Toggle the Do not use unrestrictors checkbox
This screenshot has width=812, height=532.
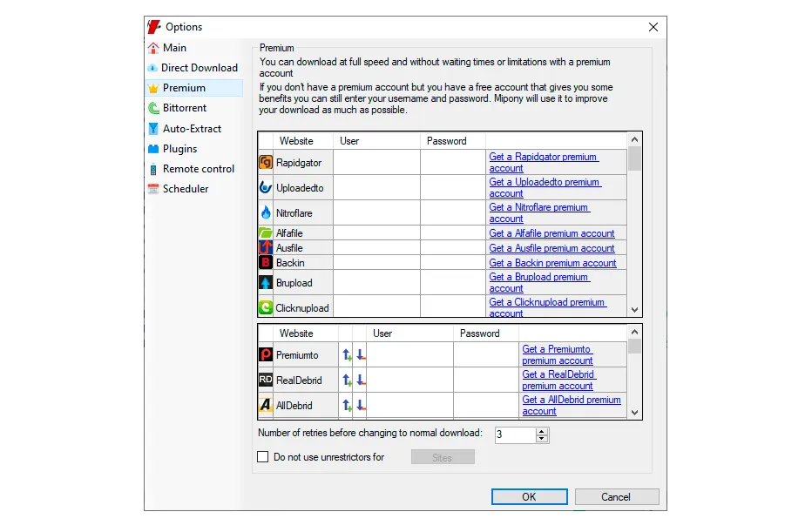(263, 457)
